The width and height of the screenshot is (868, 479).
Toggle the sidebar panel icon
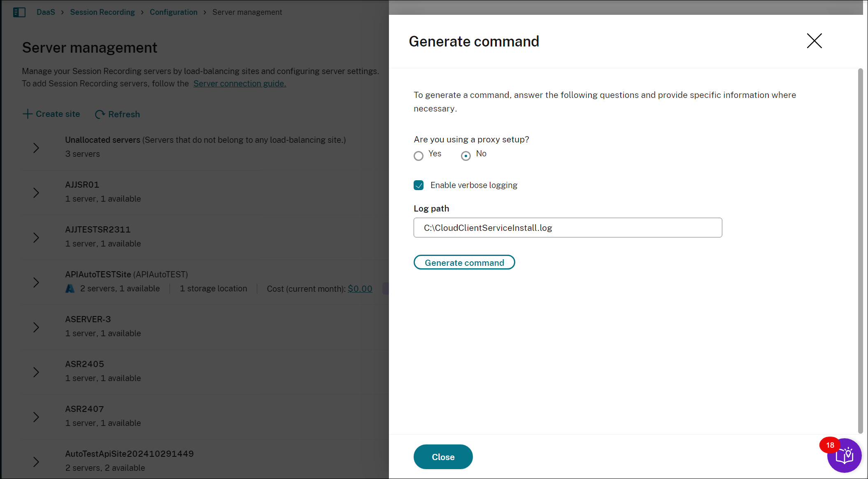(19, 12)
